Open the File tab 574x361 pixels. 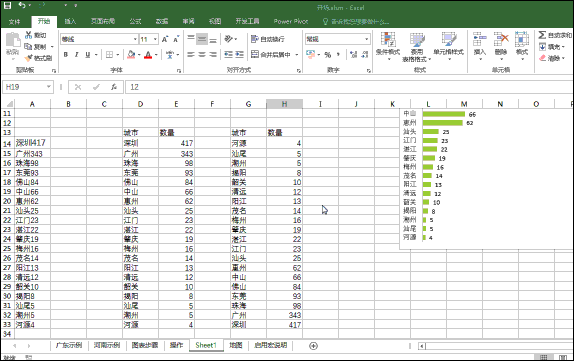coord(14,21)
